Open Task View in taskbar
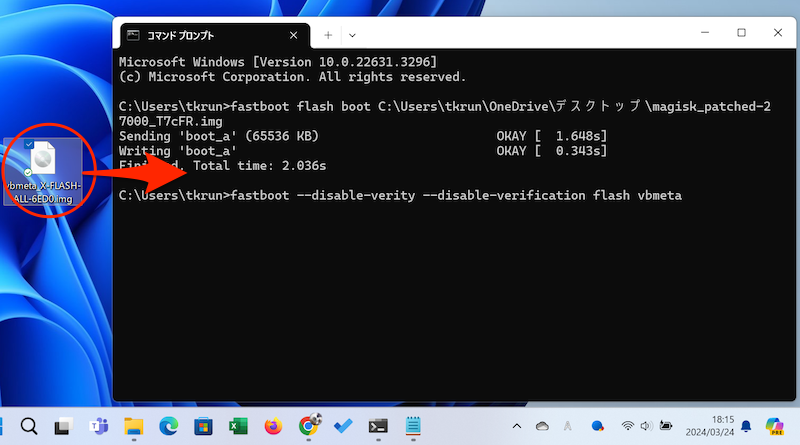The height and width of the screenshot is (445, 800). click(x=63, y=427)
